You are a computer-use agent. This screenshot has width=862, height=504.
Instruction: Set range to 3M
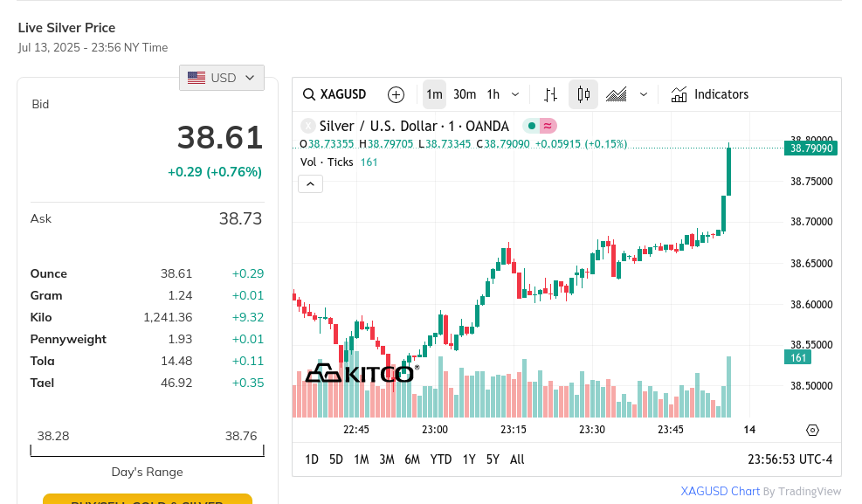point(387,459)
